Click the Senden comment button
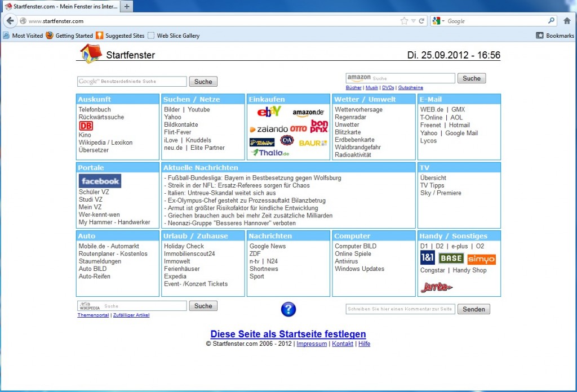The width and height of the screenshot is (577, 392). pyautogui.click(x=473, y=309)
